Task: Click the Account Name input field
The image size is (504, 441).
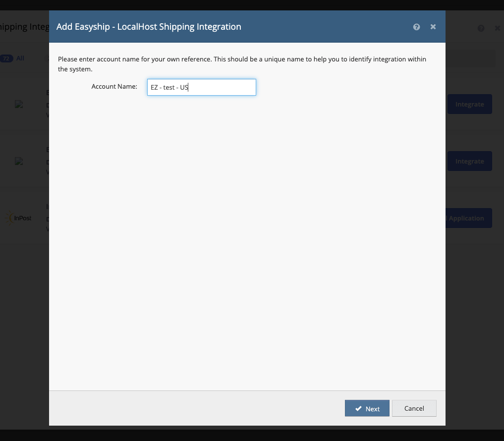Action: pos(202,87)
